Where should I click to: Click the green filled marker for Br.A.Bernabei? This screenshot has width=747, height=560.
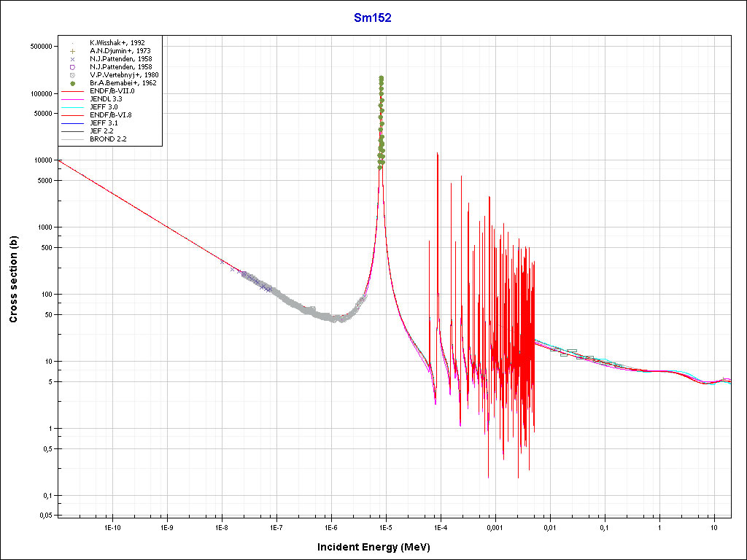click(x=73, y=83)
